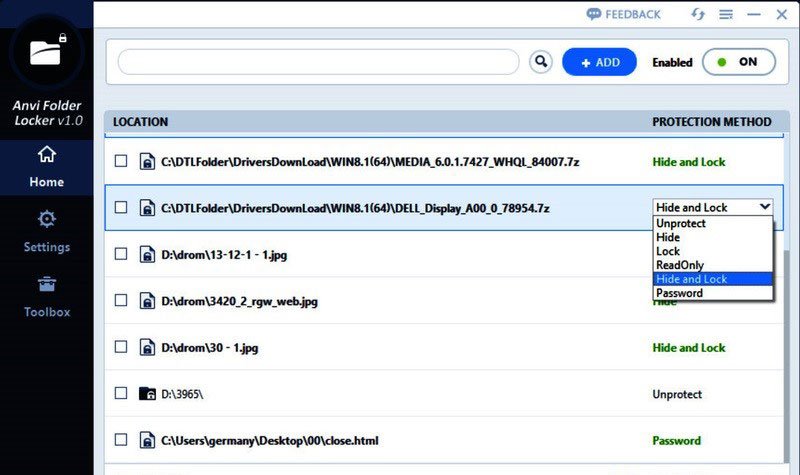Click locked file icon of DELL_Display row

coord(147,208)
